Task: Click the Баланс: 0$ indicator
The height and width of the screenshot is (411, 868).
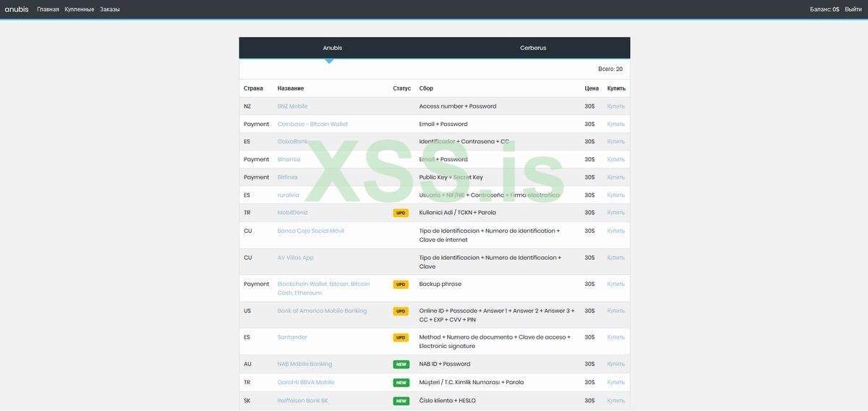Action: click(x=825, y=9)
